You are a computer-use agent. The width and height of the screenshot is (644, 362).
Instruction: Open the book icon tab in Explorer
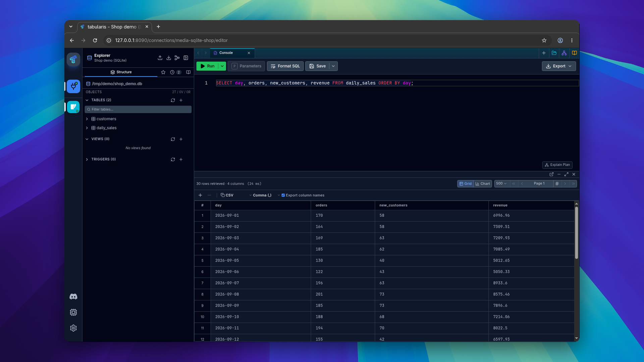point(188,72)
